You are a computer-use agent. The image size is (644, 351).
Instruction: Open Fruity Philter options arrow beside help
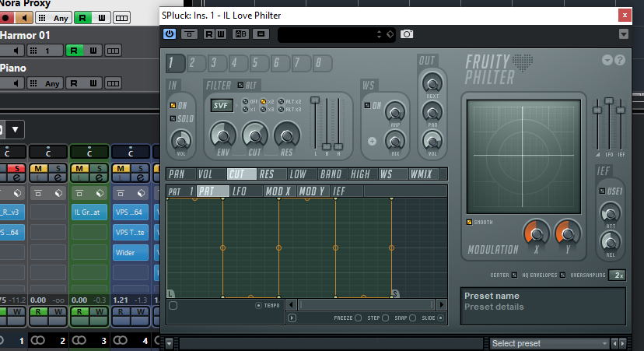point(607,60)
